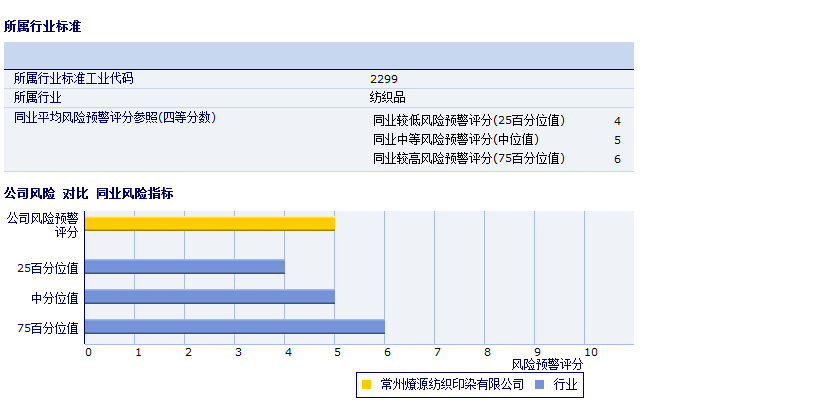This screenshot has width=825, height=413.
Task: Click the 同业平均风险预警评分参照 row label
Action: point(115,117)
